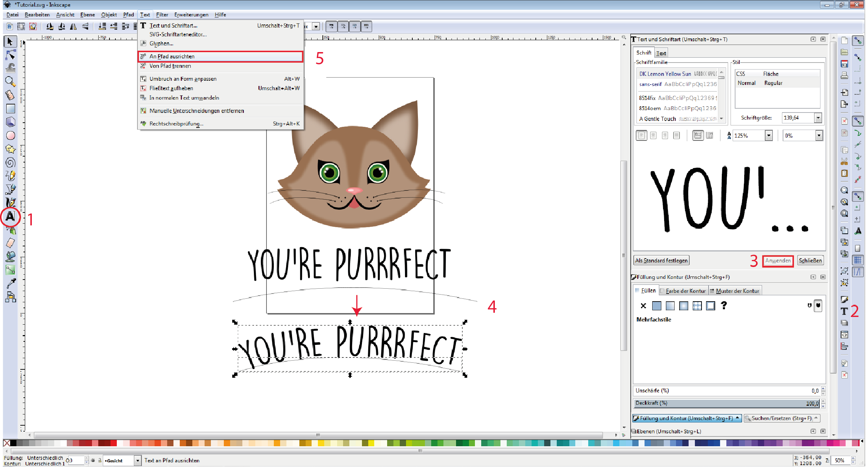This screenshot has height=470, width=868.
Task: Select the Rectangle tool
Action: point(10,109)
